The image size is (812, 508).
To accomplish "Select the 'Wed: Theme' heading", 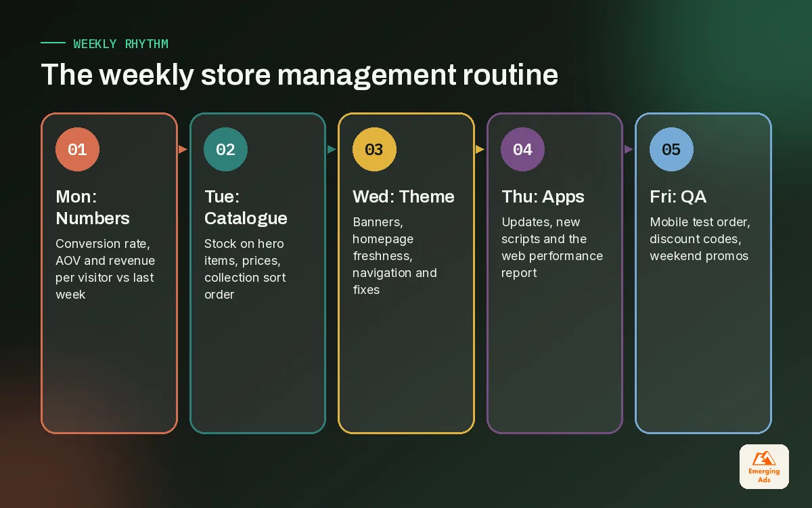I will coord(403,196).
